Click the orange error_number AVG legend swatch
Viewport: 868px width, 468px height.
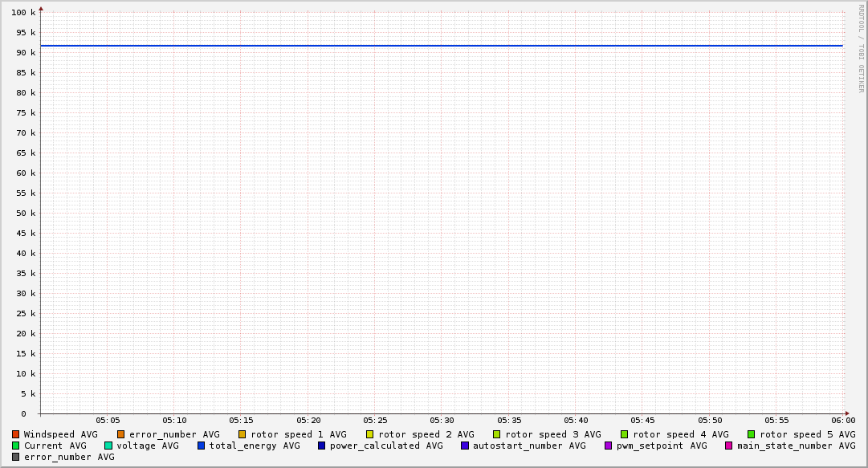(x=121, y=434)
